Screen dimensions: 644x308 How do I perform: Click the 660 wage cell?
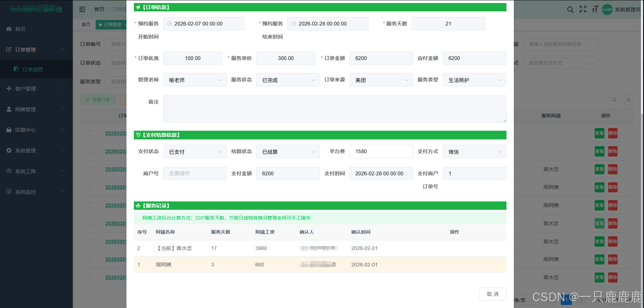[x=260, y=265]
